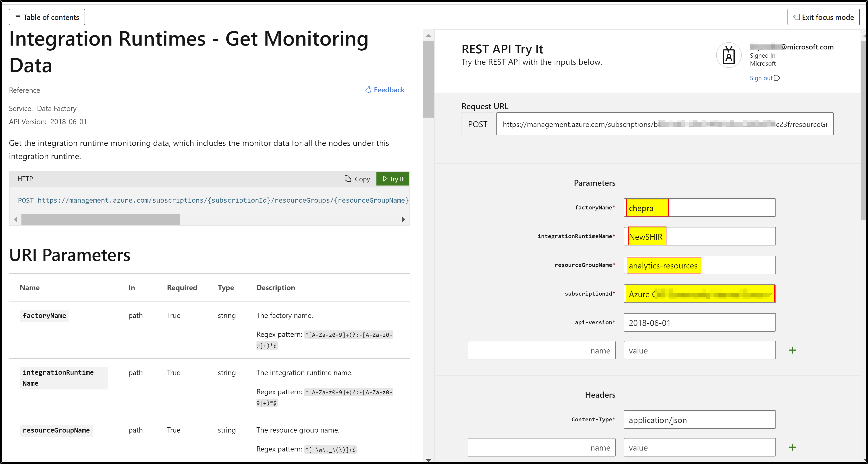The image size is (868, 464).
Task: Click code block scroll left arrow
Action: click(x=16, y=219)
